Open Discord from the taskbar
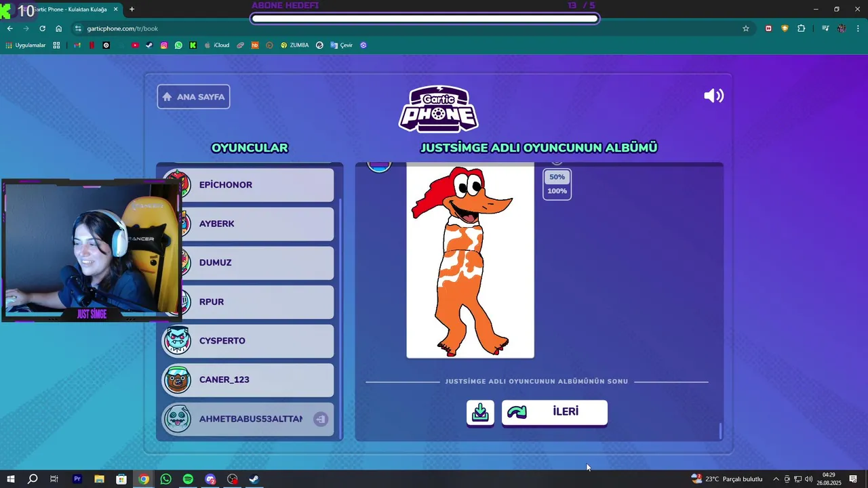868x488 pixels. pyautogui.click(x=210, y=479)
